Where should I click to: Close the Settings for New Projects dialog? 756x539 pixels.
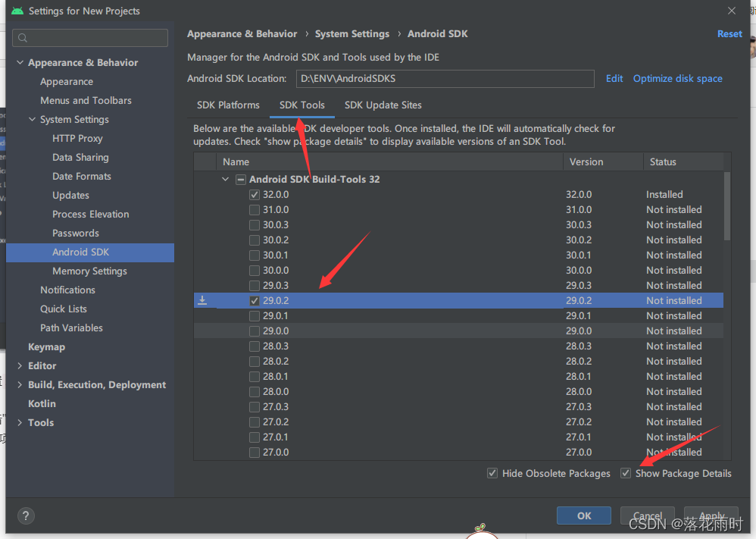[x=732, y=11]
